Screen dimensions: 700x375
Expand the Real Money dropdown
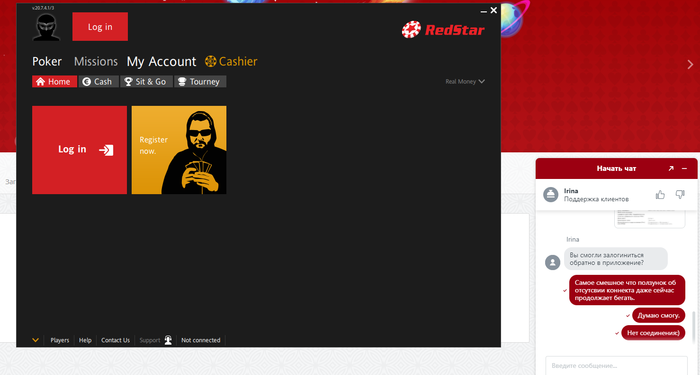(465, 81)
